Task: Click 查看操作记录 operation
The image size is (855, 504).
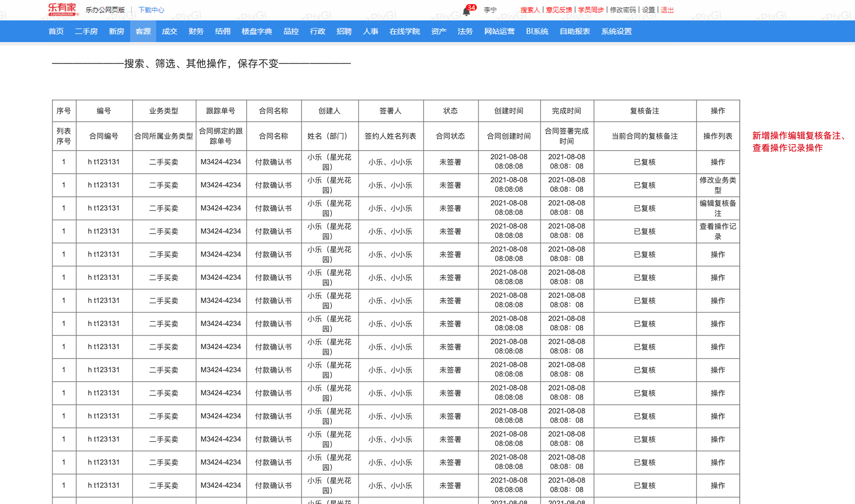Action: coord(718,231)
